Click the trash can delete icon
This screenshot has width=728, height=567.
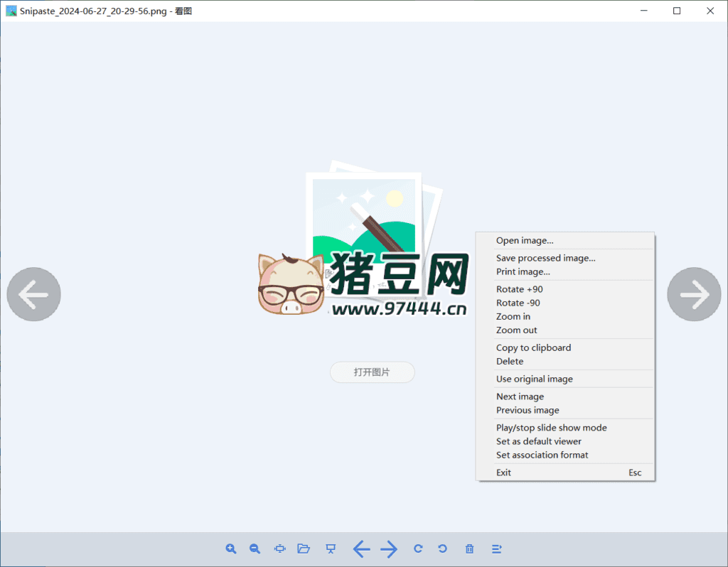tap(469, 549)
